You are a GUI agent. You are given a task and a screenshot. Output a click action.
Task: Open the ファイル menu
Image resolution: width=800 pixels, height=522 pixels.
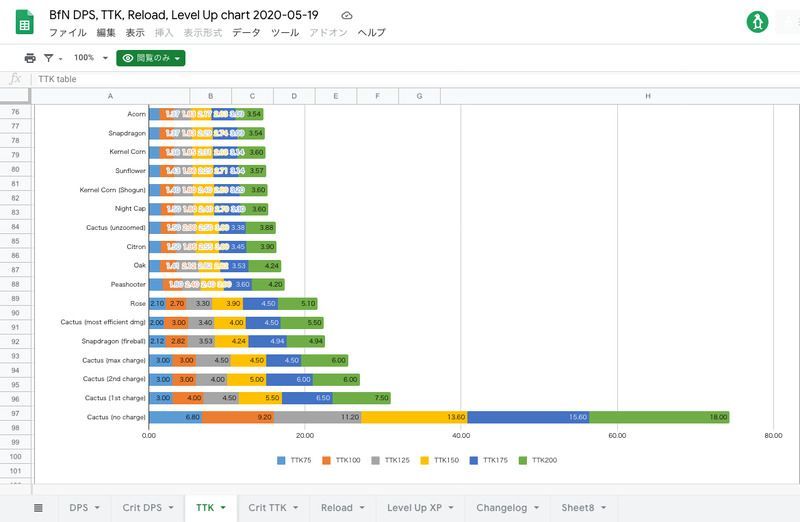pos(67,33)
